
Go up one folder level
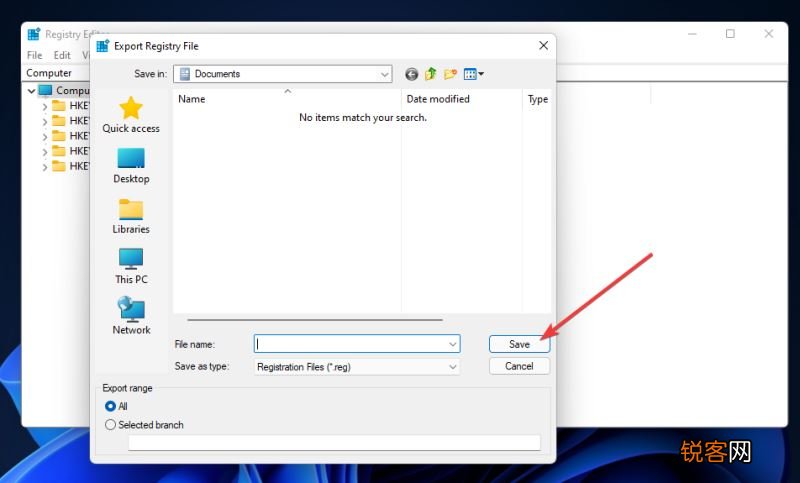[x=431, y=74]
